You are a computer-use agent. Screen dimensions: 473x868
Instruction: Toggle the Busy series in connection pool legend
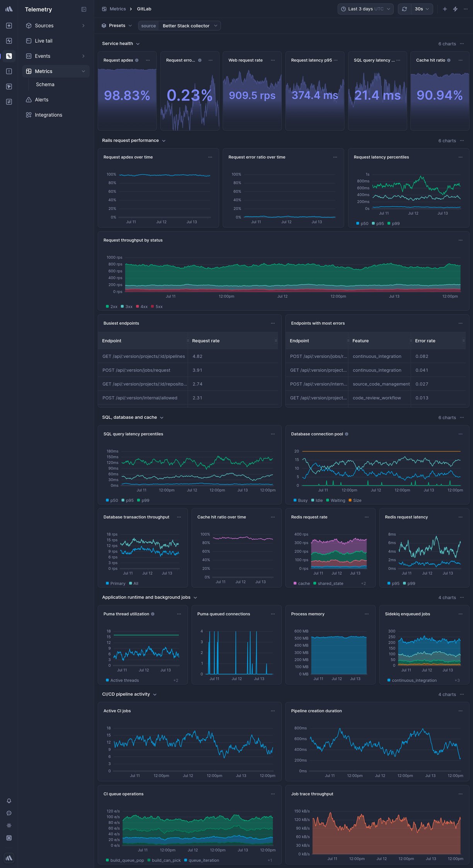click(301, 501)
